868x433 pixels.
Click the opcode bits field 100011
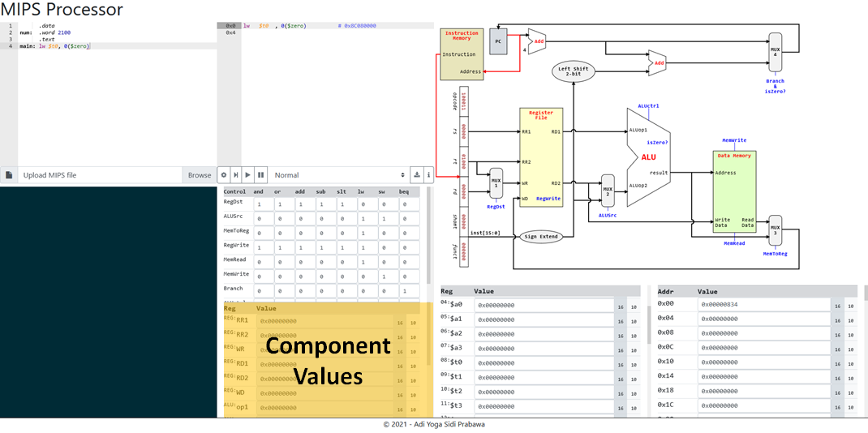coord(464,101)
